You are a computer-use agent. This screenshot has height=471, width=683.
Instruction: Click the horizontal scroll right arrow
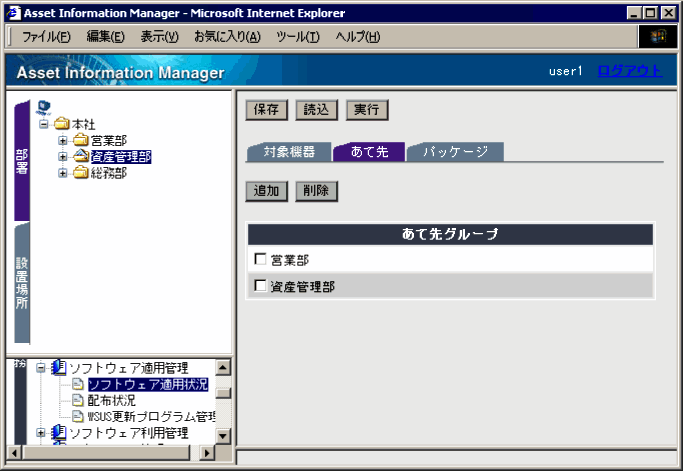click(207, 453)
